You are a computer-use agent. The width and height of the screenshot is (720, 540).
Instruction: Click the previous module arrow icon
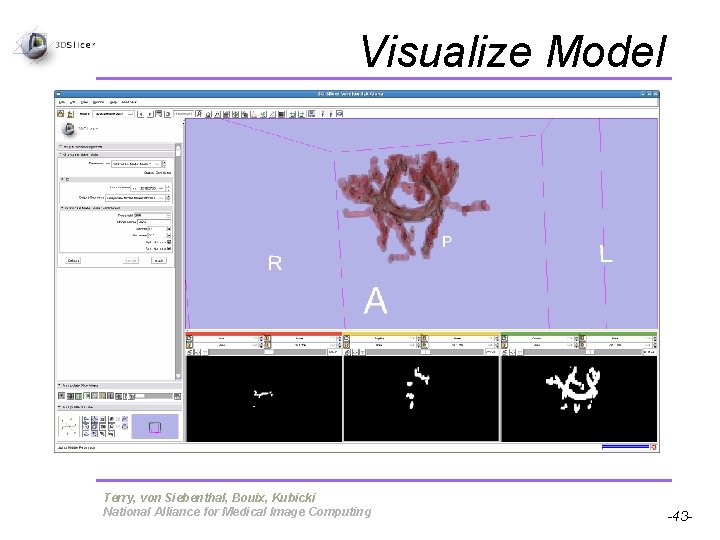tap(141, 113)
